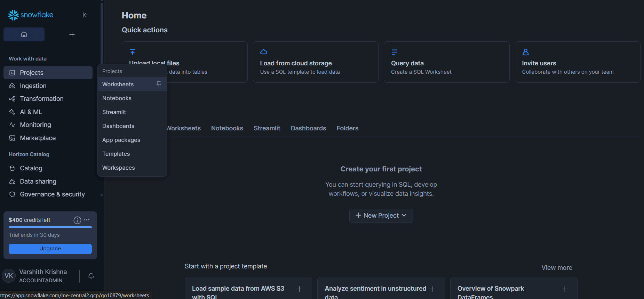Add the Overview of Snowpark DataFrames template
Viewport: 644px width, 299px height.
coord(565,289)
